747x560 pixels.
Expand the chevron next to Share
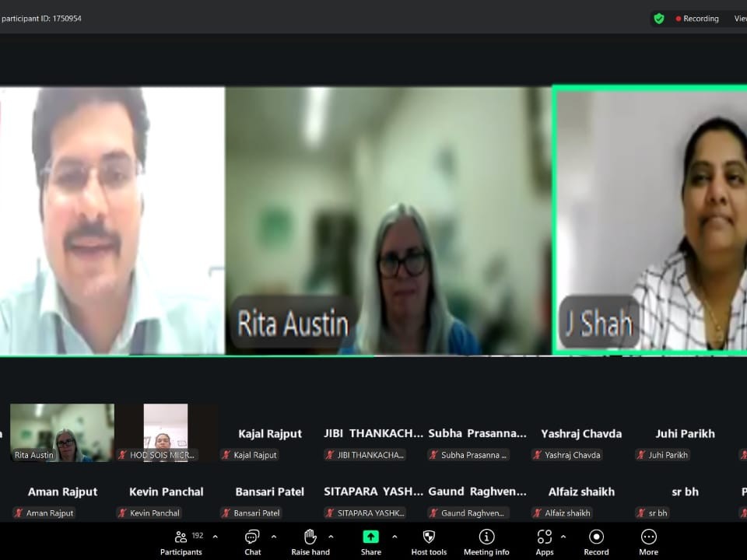(x=395, y=537)
